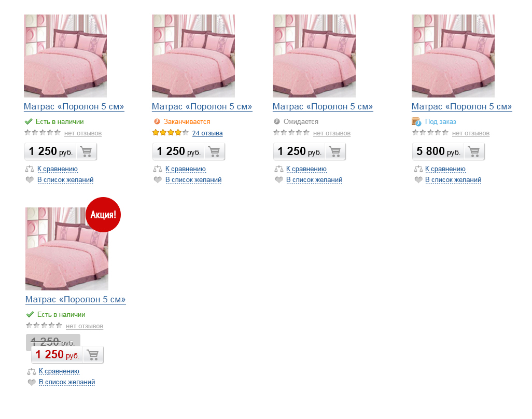Screen dimensions: 532x419
Task: Click the cart icon on the Акция promo product
Action: tap(93, 355)
